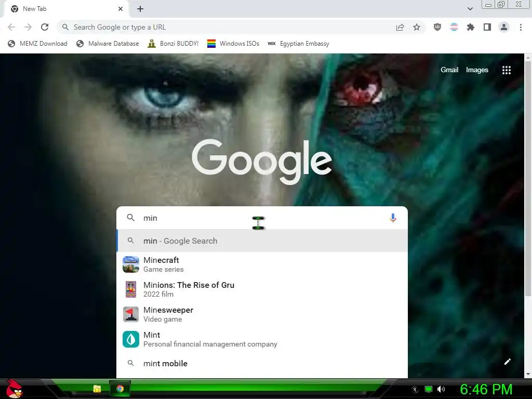Show hidden tray icons arrow

click(x=415, y=390)
